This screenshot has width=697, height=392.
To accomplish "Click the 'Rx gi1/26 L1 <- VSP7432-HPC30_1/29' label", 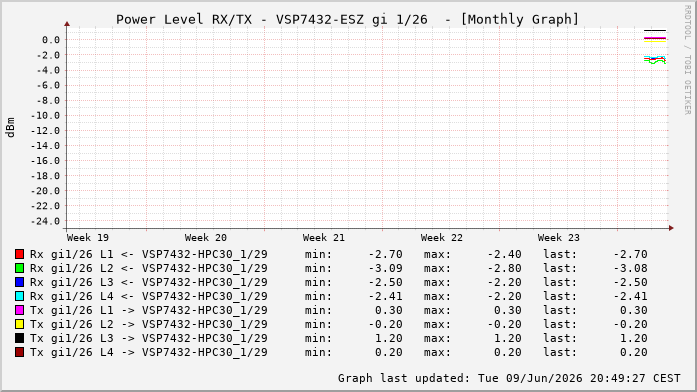I will (148, 255).
